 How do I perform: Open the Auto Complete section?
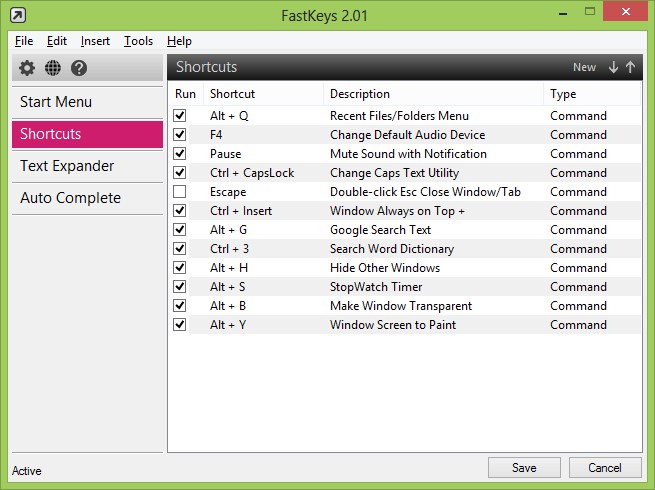87,198
